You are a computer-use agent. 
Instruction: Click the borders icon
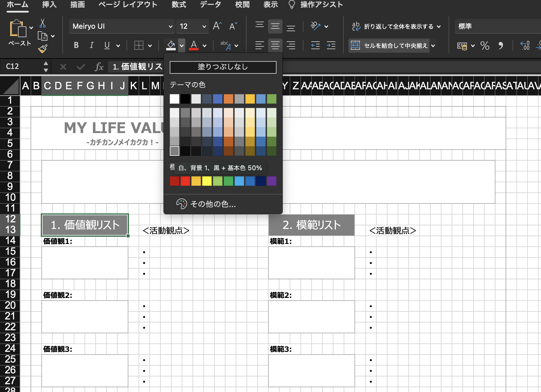coord(139,46)
